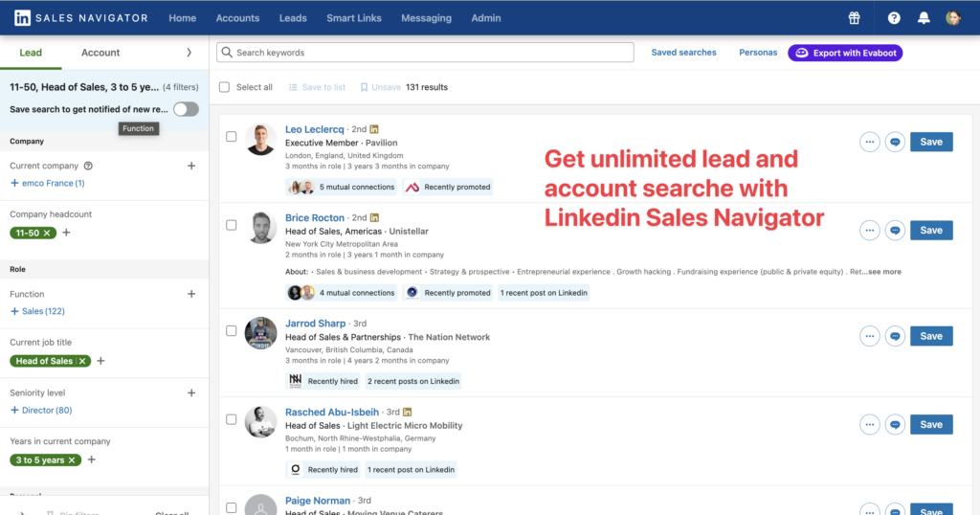
Task: Message Brice Rocton via chat icon
Action: pyautogui.click(x=895, y=230)
